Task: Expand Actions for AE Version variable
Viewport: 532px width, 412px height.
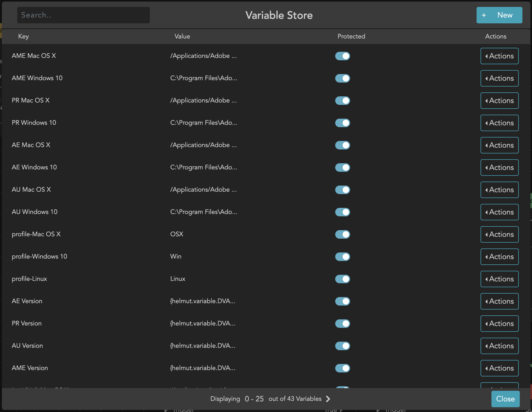Action: tap(499, 301)
